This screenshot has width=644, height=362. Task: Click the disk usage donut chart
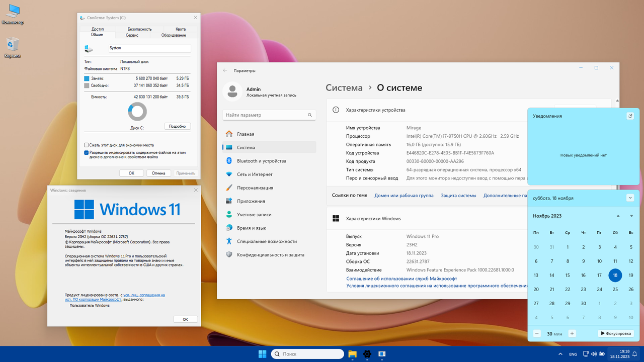pyautogui.click(x=137, y=112)
